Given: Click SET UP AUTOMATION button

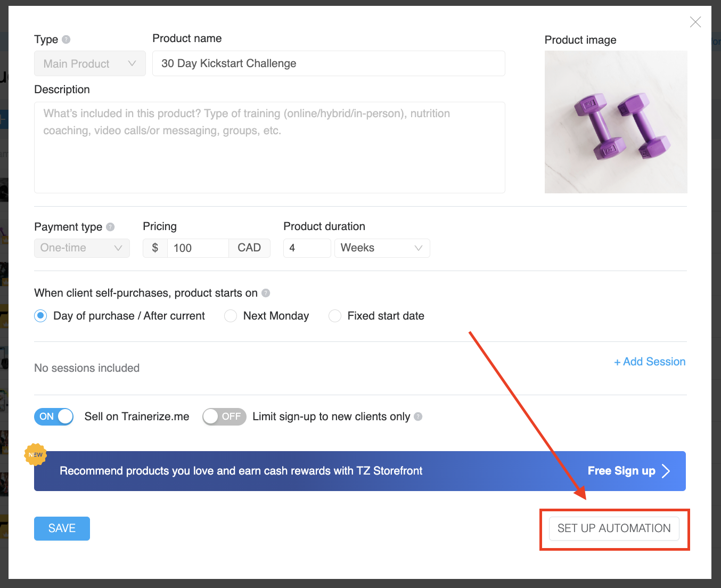Looking at the screenshot, I should [x=614, y=528].
